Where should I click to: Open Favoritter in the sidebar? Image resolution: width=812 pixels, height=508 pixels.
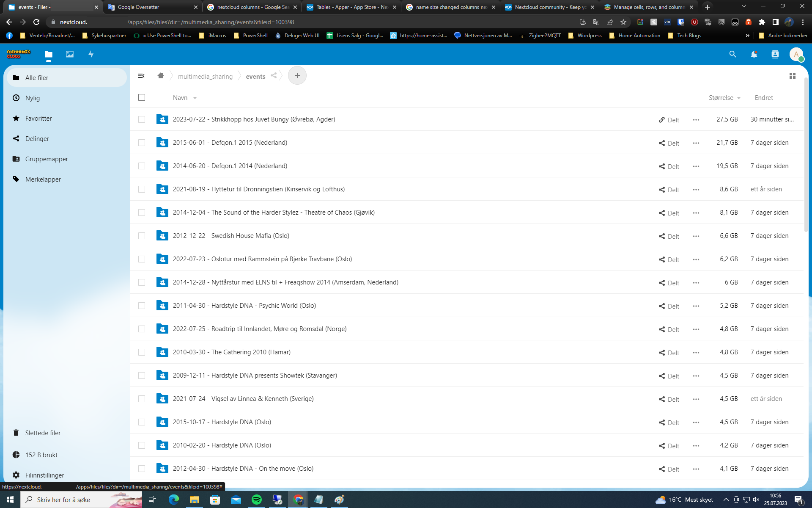coord(38,119)
